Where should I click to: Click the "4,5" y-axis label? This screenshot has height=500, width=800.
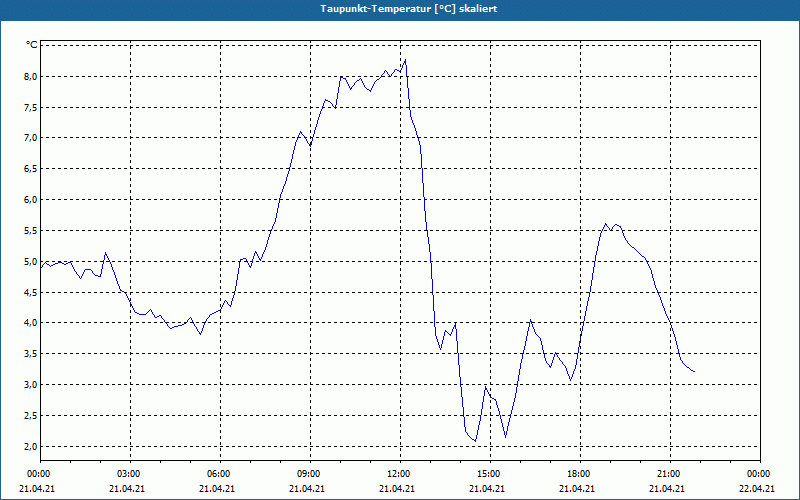31,292
